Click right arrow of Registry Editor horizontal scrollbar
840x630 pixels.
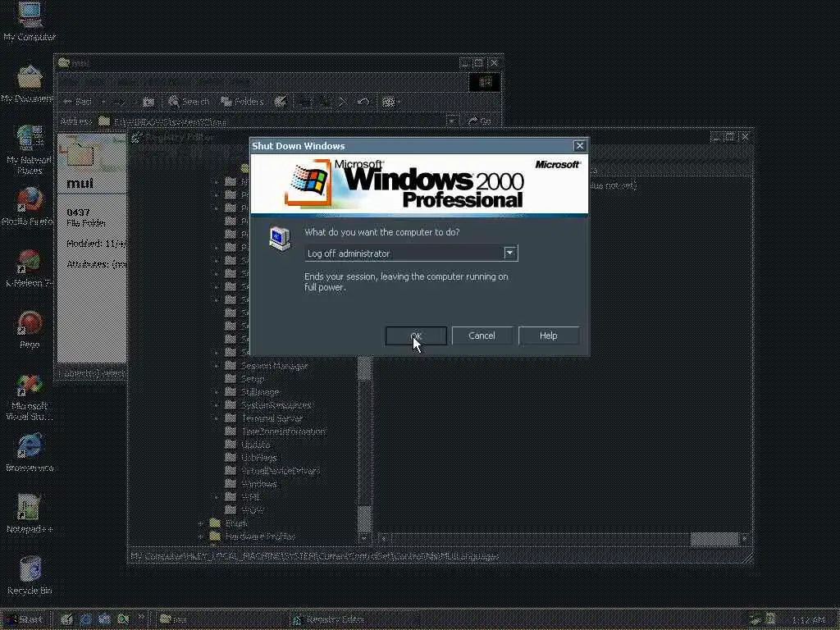pyautogui.click(x=744, y=538)
